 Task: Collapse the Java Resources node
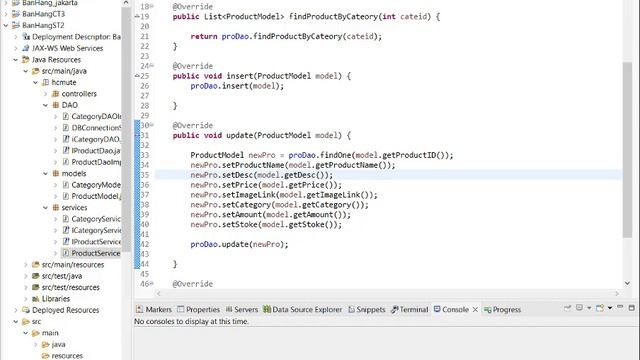tap(16, 60)
